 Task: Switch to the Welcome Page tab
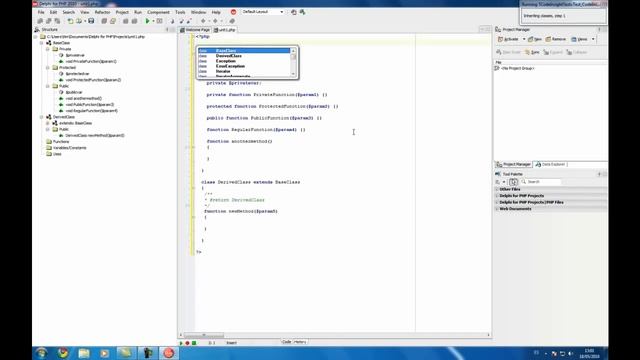click(195, 30)
